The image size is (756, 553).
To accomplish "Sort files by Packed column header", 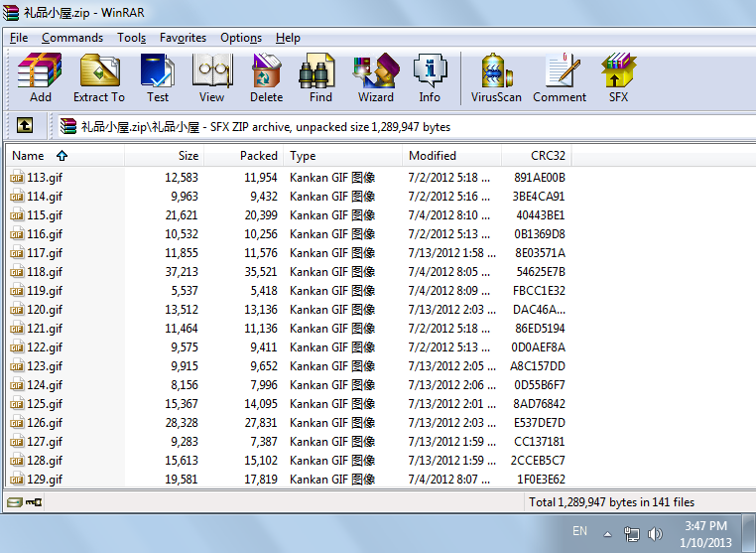I will coord(258,156).
